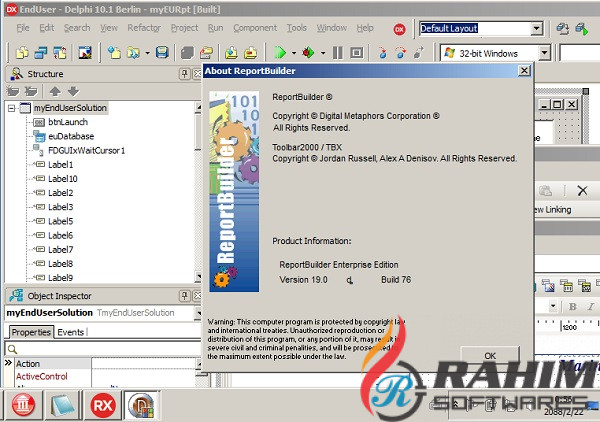Click the Trace Into debug icon
Image resolution: width=600 pixels, height=422 pixels.
click(382, 52)
